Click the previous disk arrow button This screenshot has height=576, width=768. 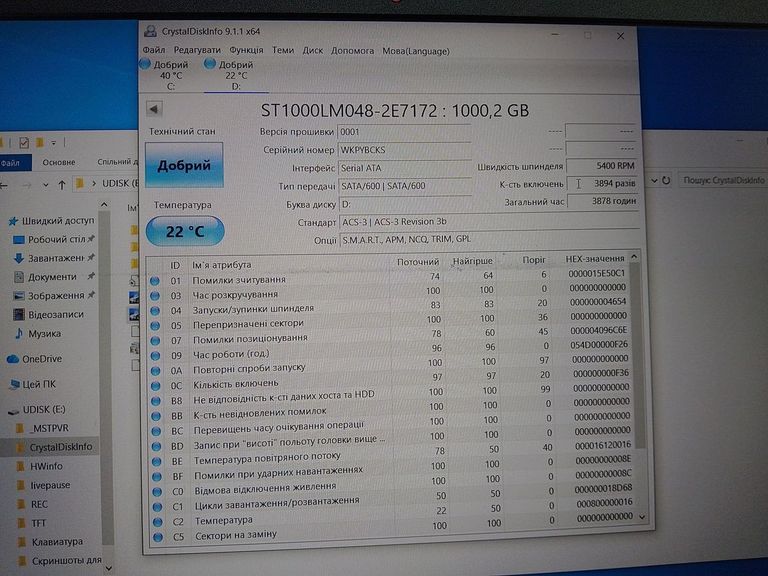[x=154, y=109]
